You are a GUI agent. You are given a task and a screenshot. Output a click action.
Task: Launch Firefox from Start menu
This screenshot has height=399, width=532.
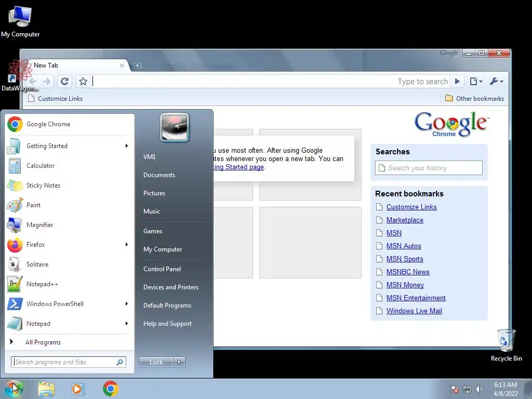pos(70,245)
